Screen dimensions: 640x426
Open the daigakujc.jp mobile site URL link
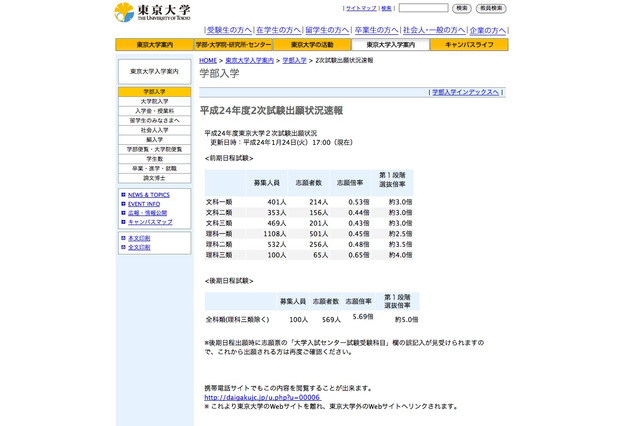coord(262,397)
